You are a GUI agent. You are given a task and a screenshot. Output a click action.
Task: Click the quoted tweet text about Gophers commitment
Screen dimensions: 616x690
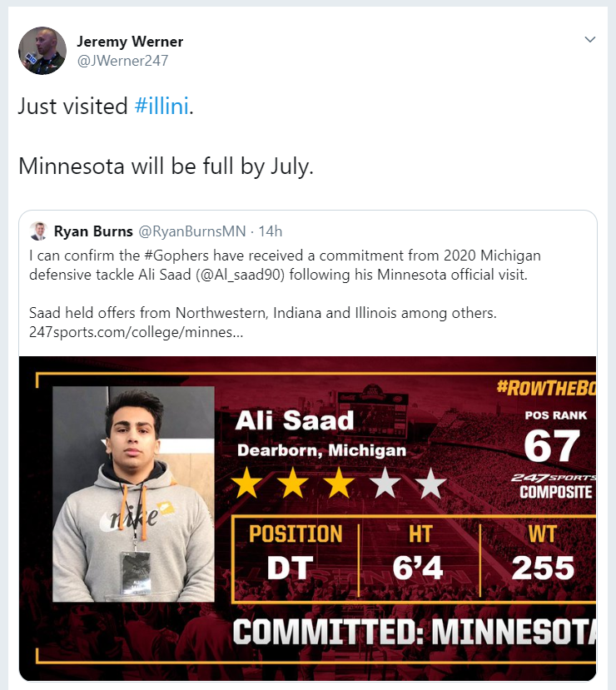pyautogui.click(x=284, y=265)
